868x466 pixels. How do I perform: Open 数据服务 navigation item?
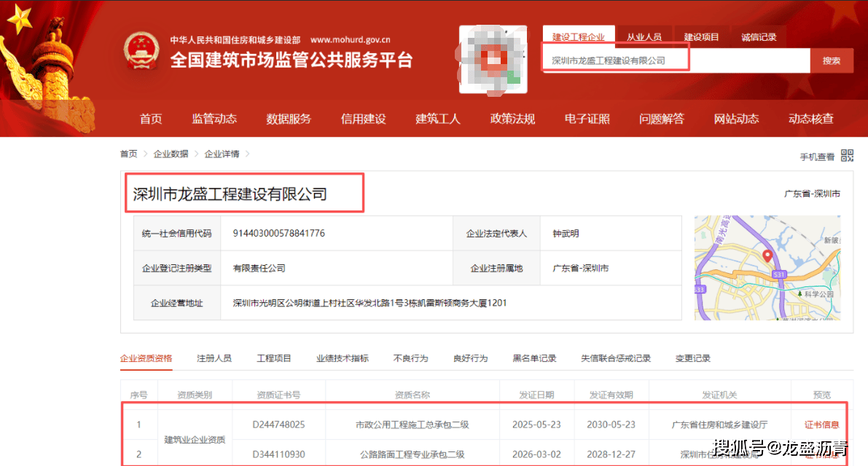coord(289,119)
